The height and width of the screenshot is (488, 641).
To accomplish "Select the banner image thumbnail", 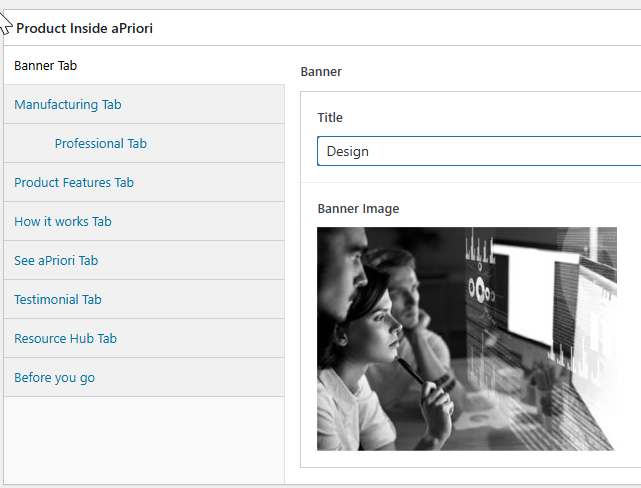I will click(467, 339).
